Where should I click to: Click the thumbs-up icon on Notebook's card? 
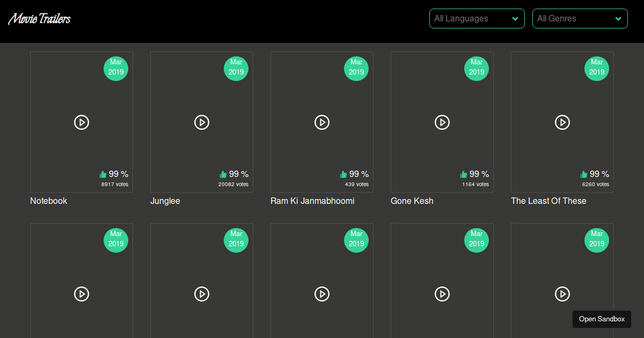(x=103, y=174)
